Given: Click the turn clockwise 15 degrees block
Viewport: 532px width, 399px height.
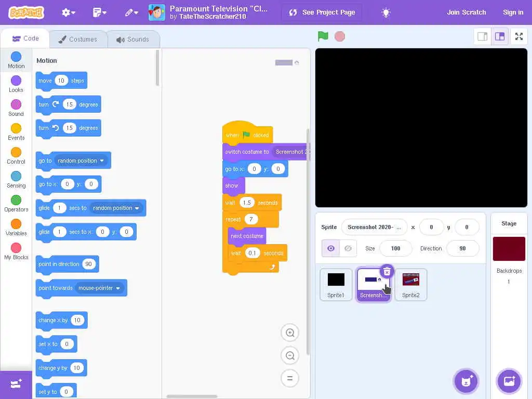Looking at the screenshot, I should coord(68,104).
